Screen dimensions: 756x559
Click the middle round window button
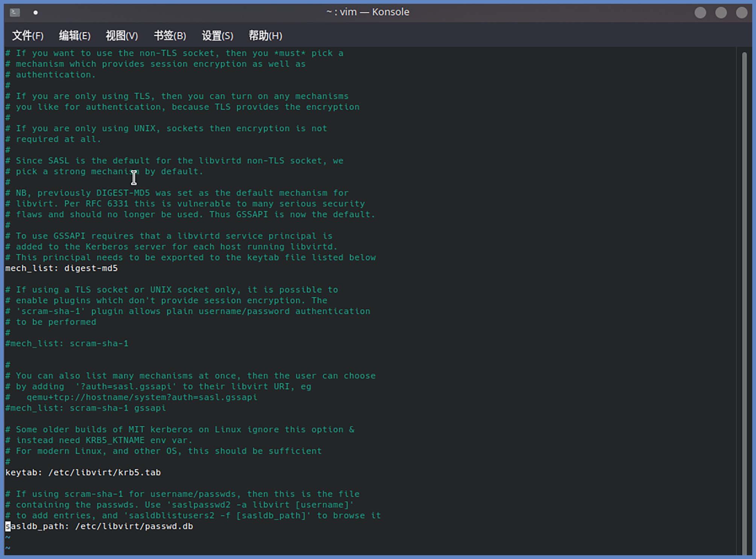pos(721,12)
